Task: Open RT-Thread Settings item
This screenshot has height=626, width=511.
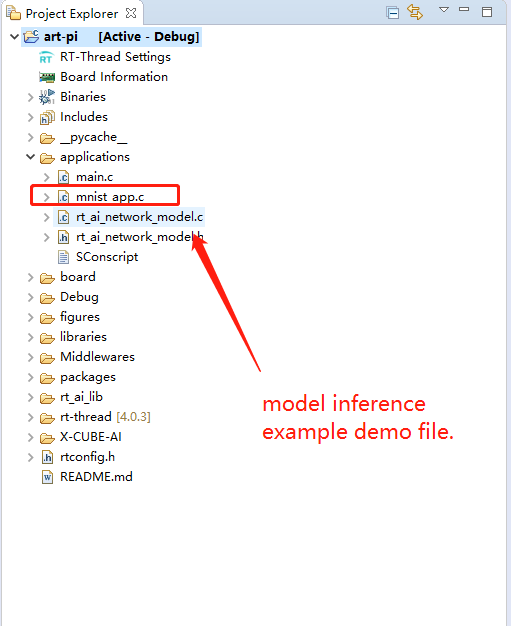Action: coord(115,57)
